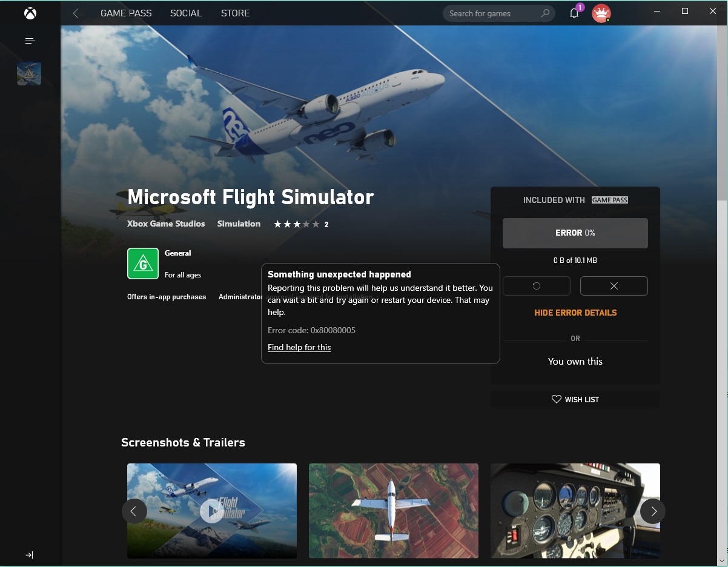Cancel the download with the X button
This screenshot has width=728, height=567.
click(x=614, y=286)
